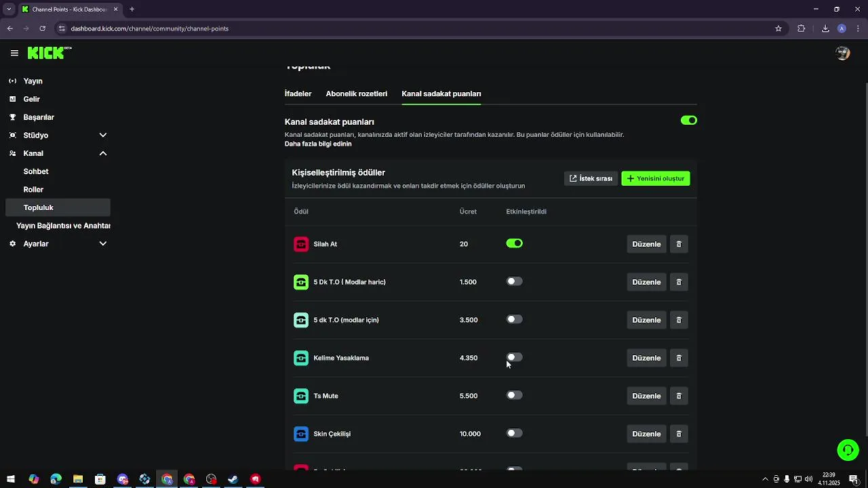Click the Kick logo
Viewport: 868px width, 488px height.
pyautogui.click(x=49, y=53)
